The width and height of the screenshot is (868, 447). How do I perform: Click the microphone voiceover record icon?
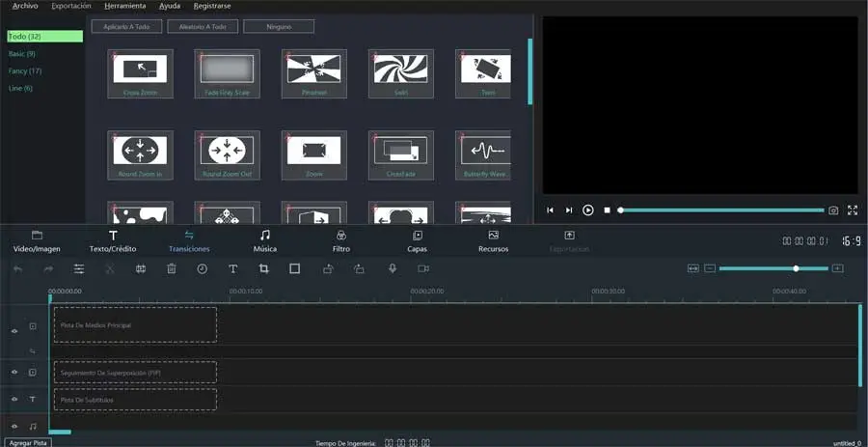392,268
